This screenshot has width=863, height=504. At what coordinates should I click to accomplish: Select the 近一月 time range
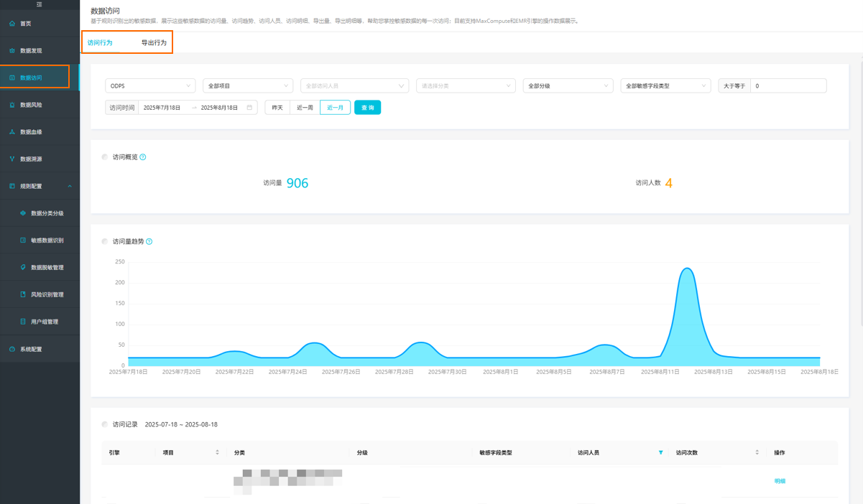point(336,108)
